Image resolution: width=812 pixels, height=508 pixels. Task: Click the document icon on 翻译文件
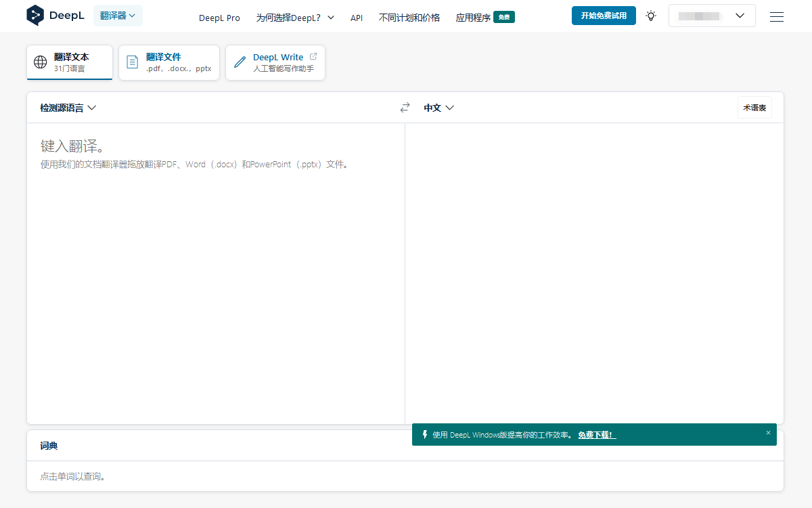[133, 62]
